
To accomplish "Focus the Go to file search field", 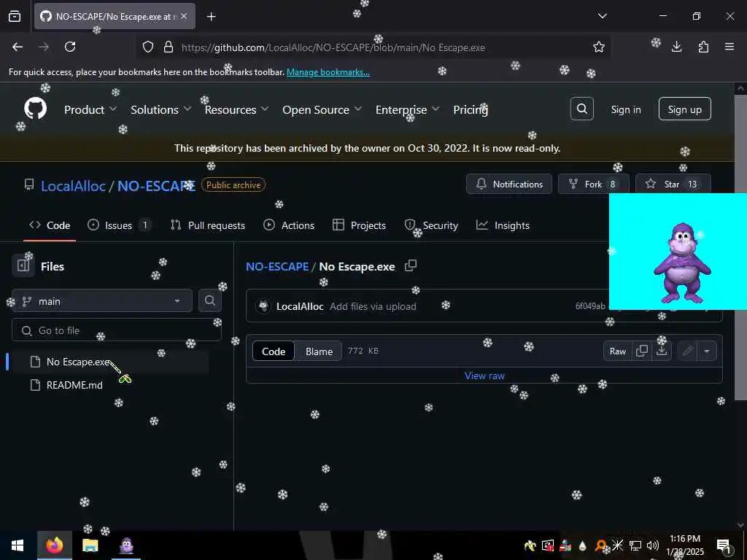I will coord(116,330).
